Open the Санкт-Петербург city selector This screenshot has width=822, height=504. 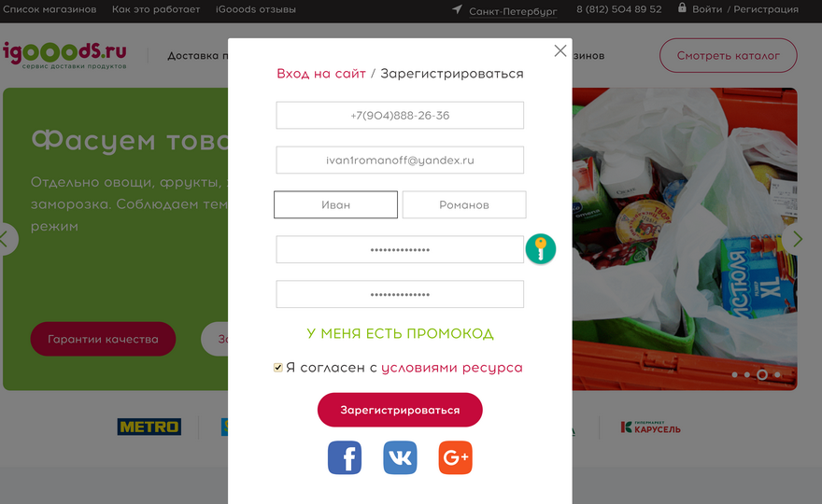click(x=513, y=11)
